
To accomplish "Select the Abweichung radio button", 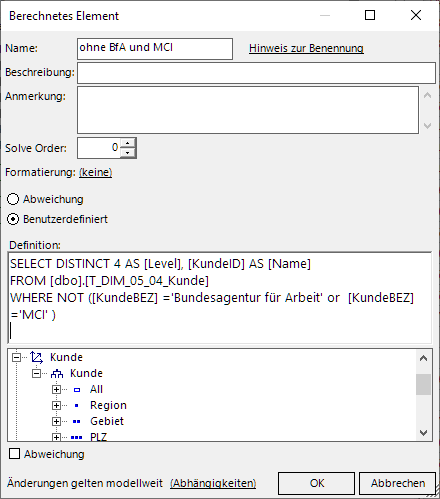I will [x=13, y=199].
